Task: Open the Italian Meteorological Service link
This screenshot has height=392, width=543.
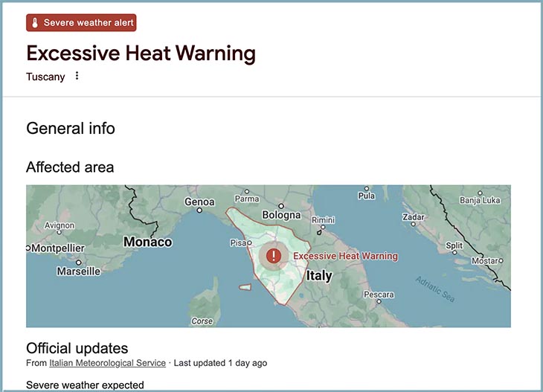Action: click(107, 363)
